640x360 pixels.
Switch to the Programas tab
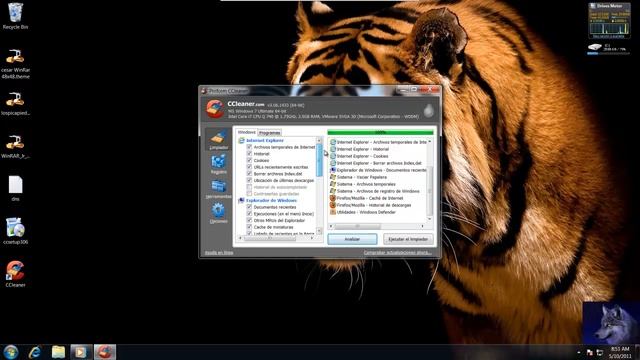coord(269,133)
